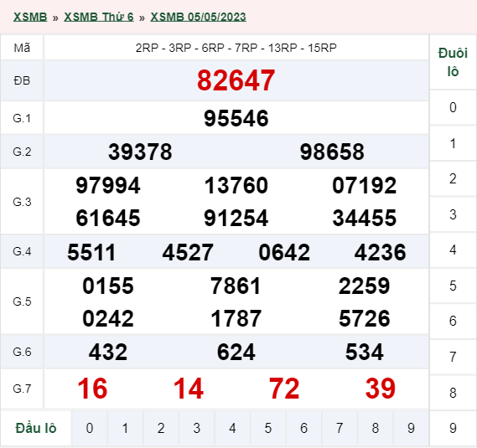Viewport: 477px width, 448px height.
Task: Click the special prize number 82647
Action: tap(236, 80)
